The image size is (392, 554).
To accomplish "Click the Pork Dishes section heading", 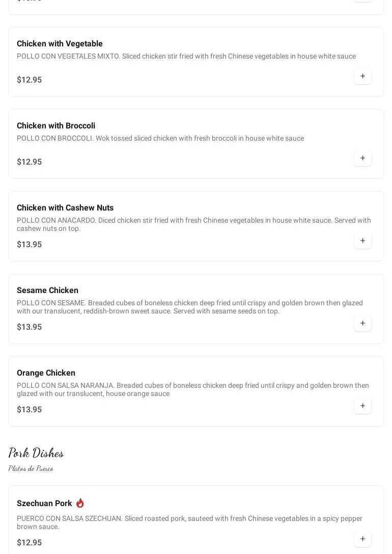I will point(36,453).
